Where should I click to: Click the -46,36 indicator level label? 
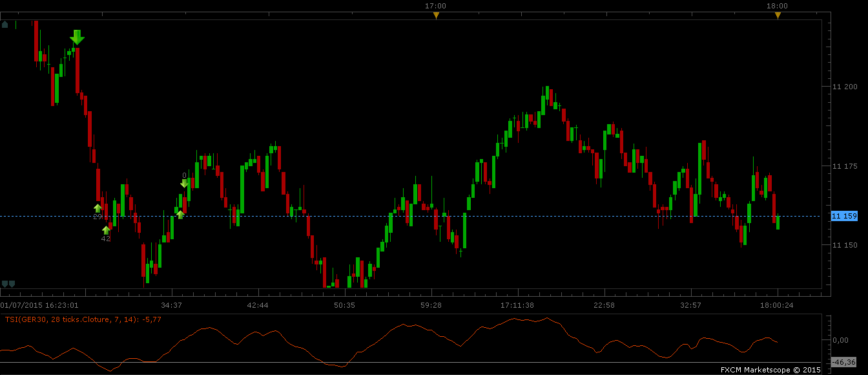coord(844,362)
